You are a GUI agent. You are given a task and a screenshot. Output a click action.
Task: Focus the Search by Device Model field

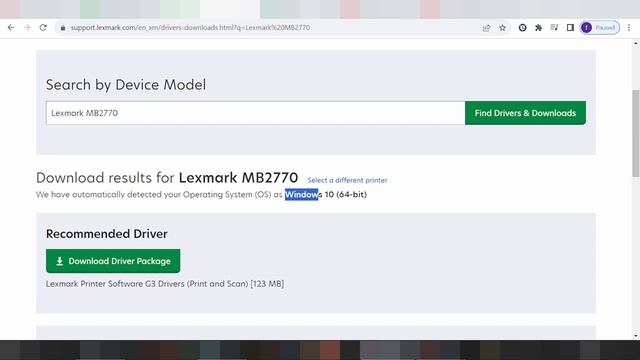coord(255,113)
